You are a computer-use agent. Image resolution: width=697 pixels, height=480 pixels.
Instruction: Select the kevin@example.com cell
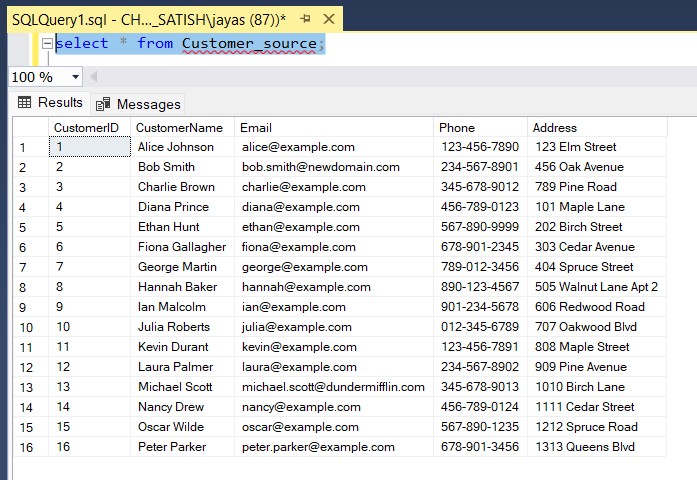tap(334, 347)
